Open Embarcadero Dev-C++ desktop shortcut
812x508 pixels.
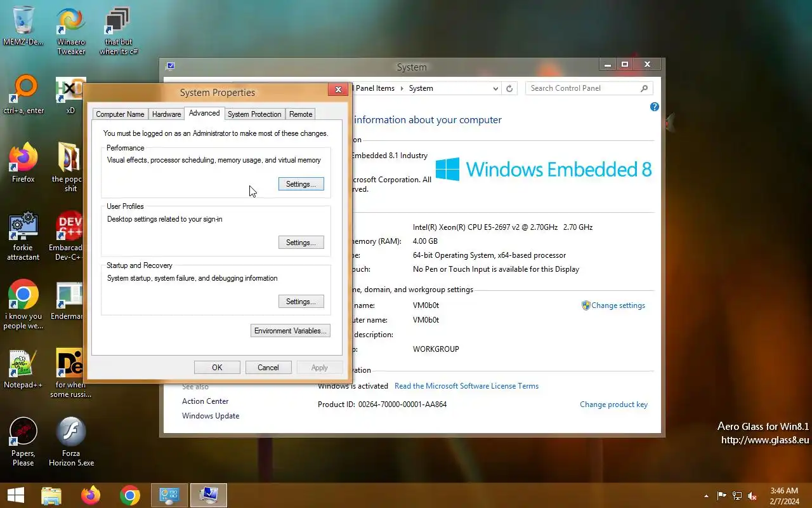pos(69,236)
